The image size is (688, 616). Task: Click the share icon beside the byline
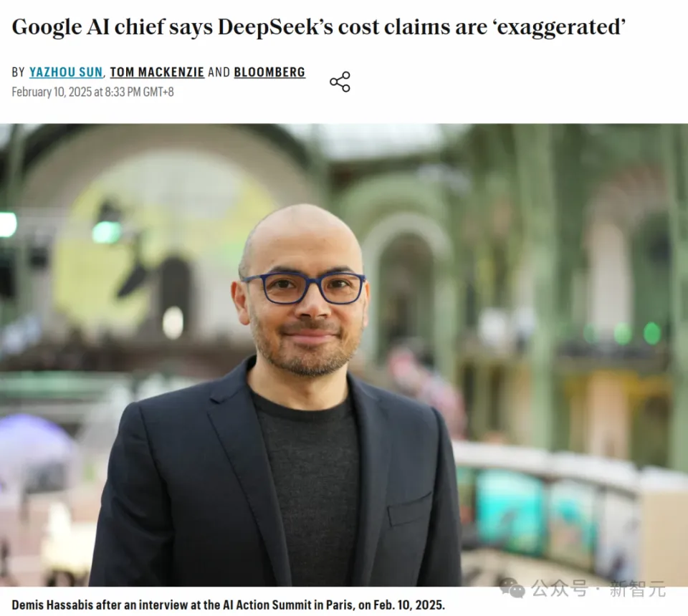coord(340,82)
